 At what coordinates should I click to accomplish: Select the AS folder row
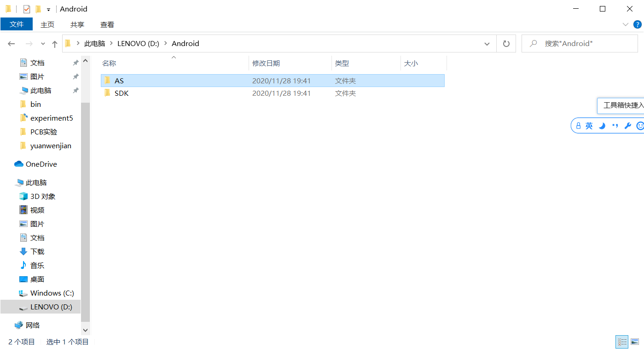(273, 81)
